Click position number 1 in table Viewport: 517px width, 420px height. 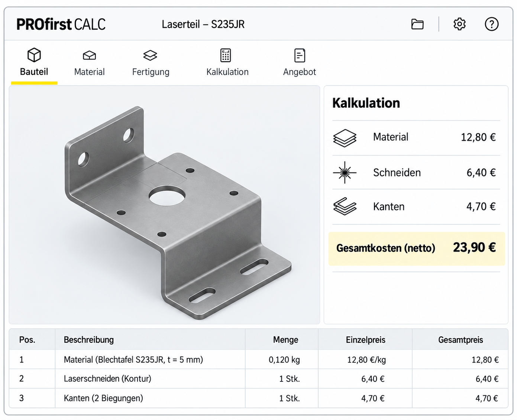coord(22,360)
